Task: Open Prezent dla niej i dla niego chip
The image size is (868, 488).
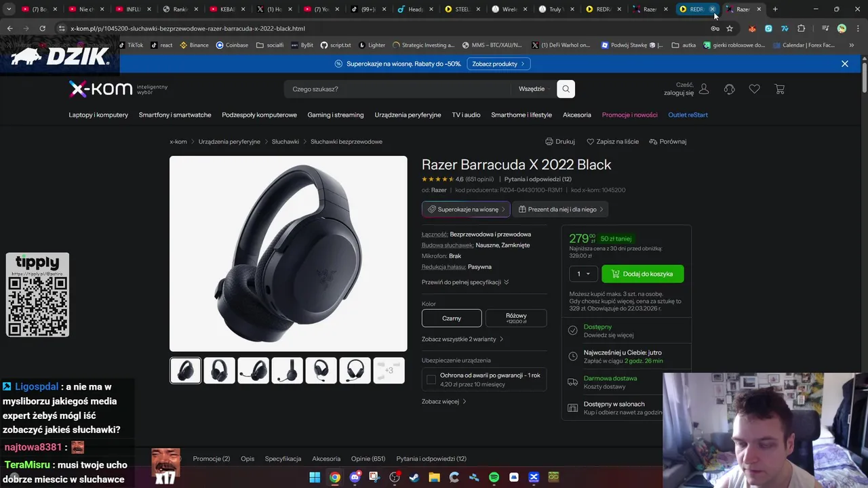Action: (560, 209)
